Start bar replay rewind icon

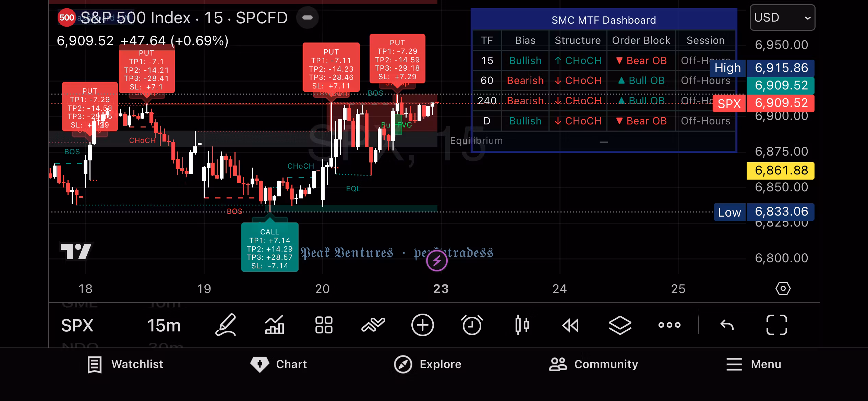[x=570, y=325]
